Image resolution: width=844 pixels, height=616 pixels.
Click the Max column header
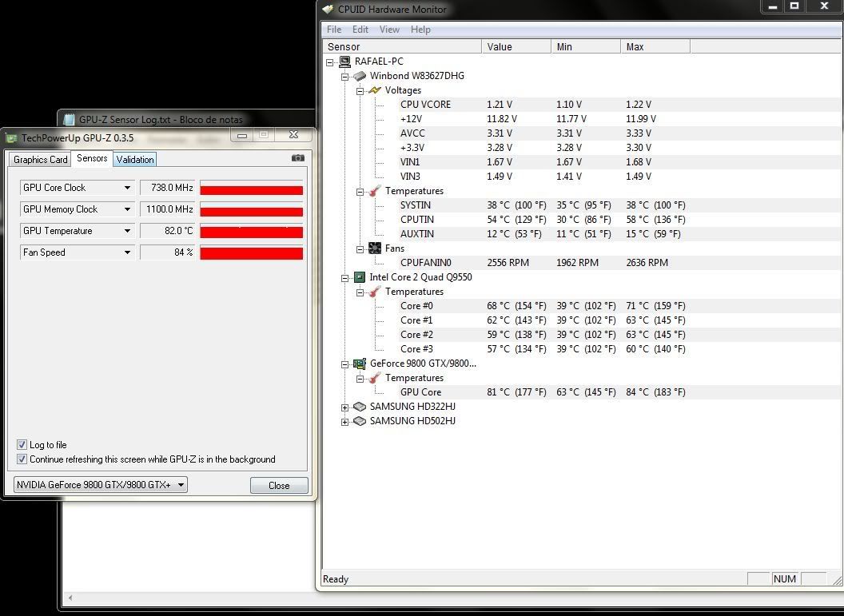point(655,47)
